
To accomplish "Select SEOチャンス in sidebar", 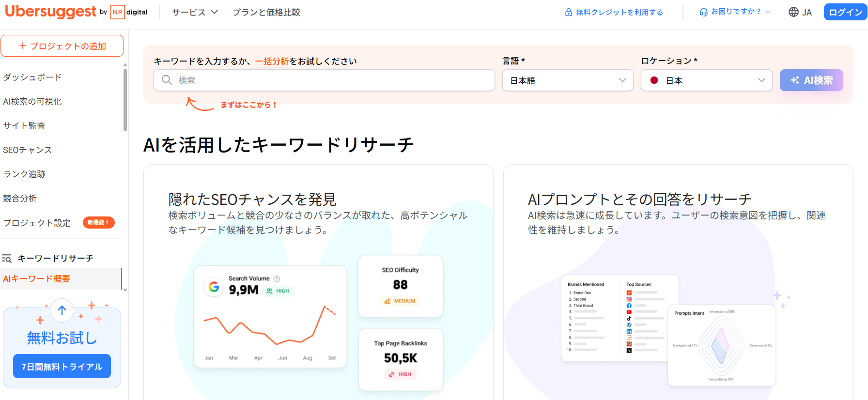I will point(28,150).
